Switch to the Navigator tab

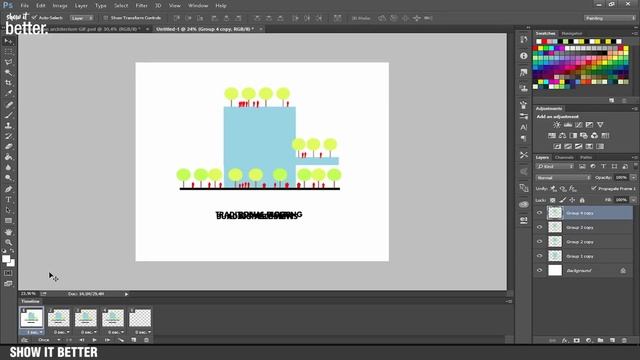(x=572, y=33)
